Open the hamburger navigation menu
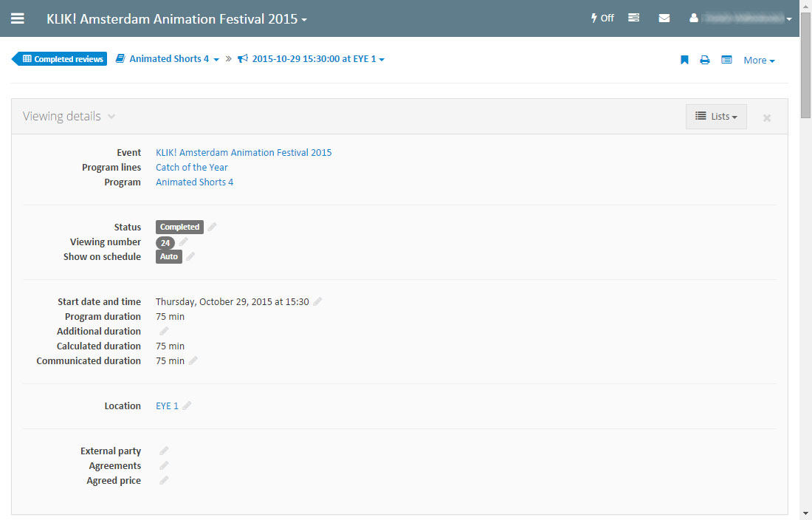Screen dimensions: 812x520 tap(18, 18)
